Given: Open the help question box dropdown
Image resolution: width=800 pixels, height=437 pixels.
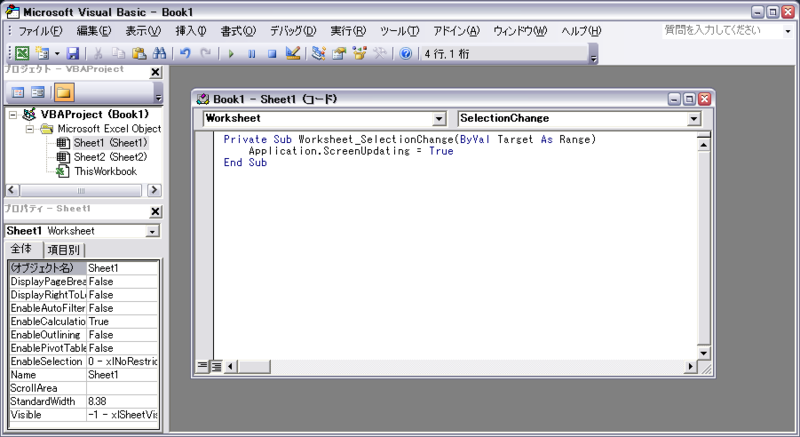Looking at the screenshot, I should pos(787,31).
